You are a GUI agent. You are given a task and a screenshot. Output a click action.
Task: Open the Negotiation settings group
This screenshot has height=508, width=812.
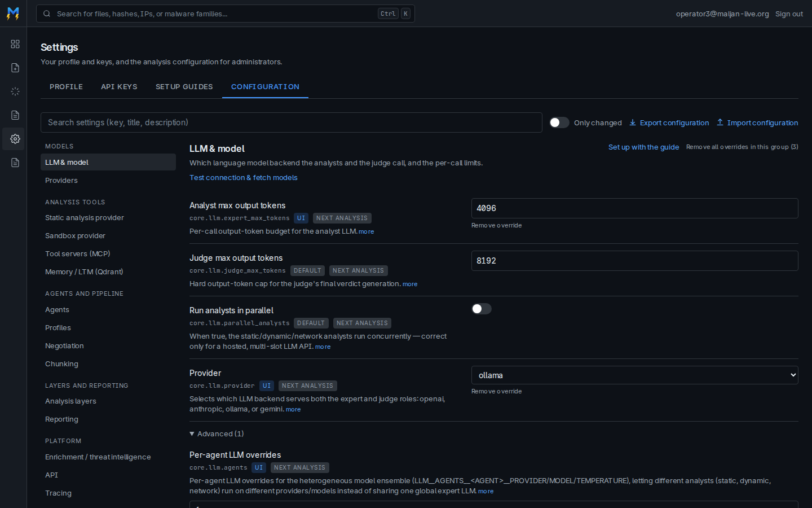pos(108,346)
